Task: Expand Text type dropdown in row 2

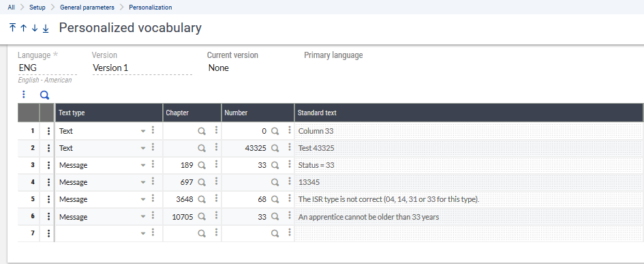Action: click(143, 148)
